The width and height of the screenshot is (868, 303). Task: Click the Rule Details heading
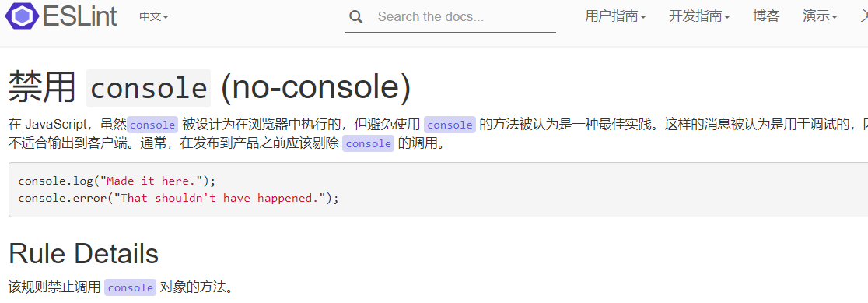point(83,253)
